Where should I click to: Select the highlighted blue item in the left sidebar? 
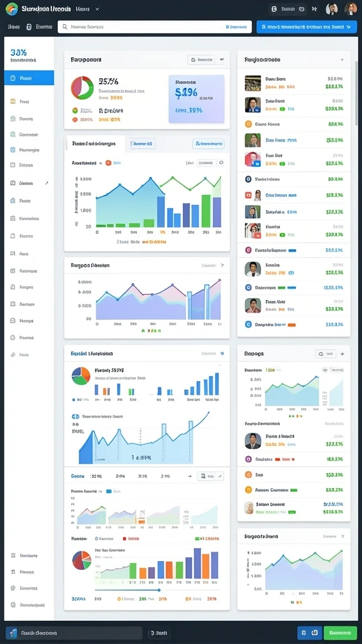[29, 77]
